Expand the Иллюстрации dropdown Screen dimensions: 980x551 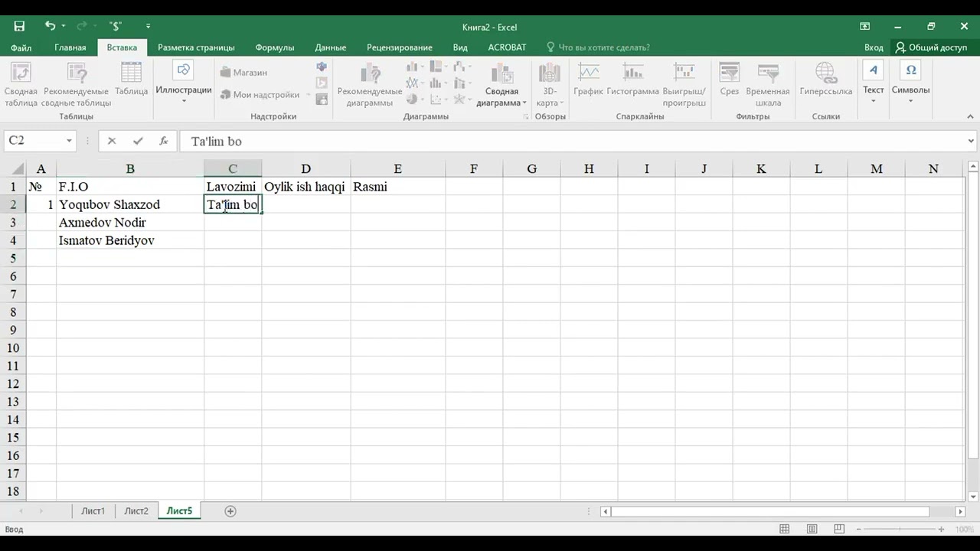pyautogui.click(x=184, y=84)
